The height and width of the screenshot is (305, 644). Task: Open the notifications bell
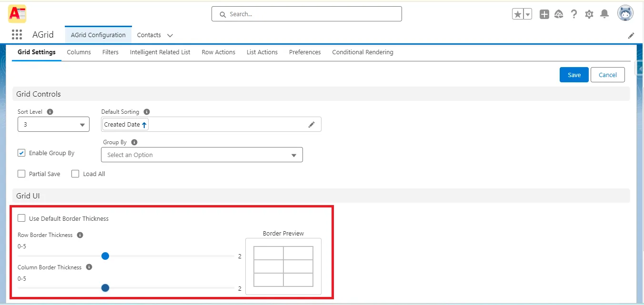click(x=604, y=14)
